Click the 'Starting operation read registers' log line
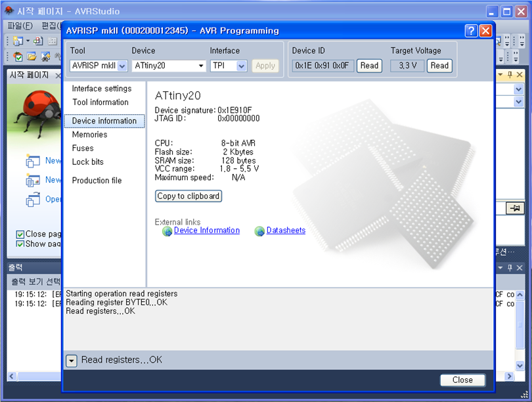This screenshot has width=532, height=402. 122,294
